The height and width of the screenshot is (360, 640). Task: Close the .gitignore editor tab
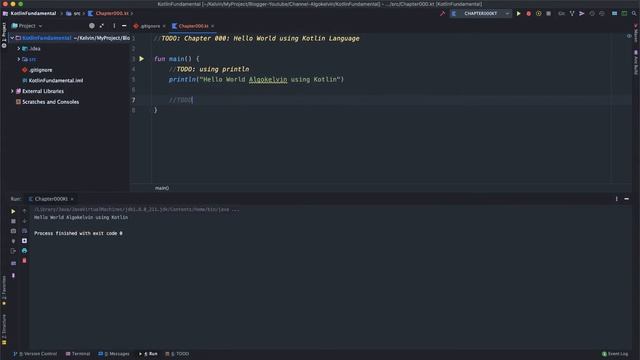click(x=164, y=27)
